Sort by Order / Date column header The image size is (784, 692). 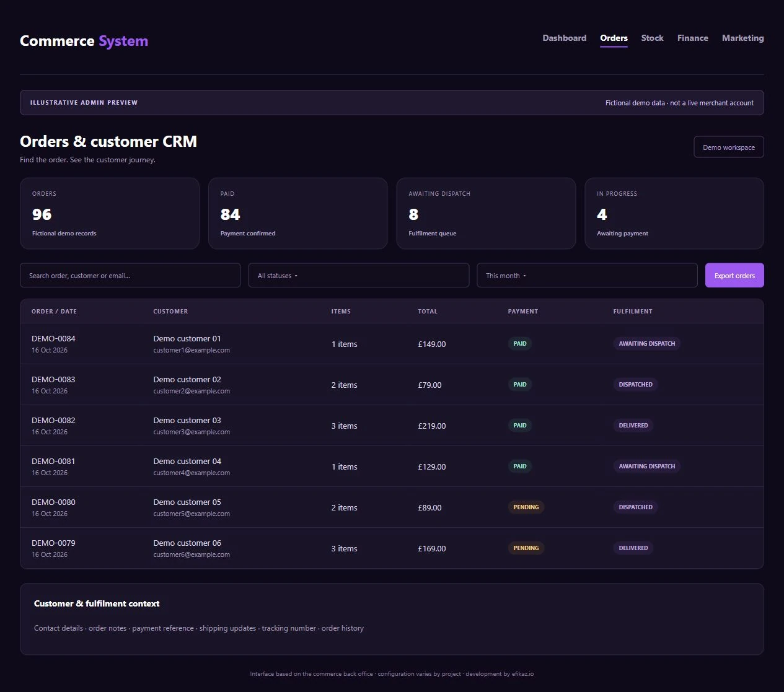54,312
